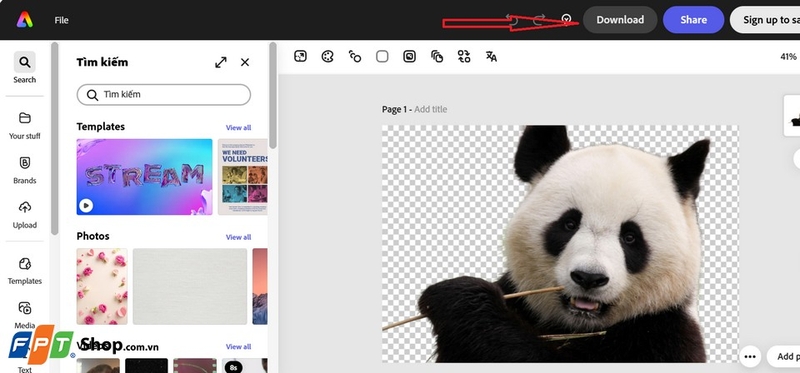View all Photos
Screen dimensions: 800x373
coord(238,237)
